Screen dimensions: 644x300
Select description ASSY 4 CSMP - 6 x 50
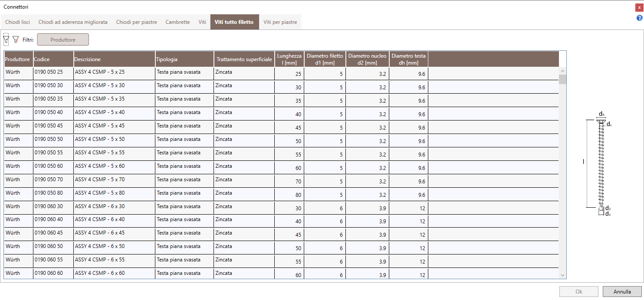115,248
